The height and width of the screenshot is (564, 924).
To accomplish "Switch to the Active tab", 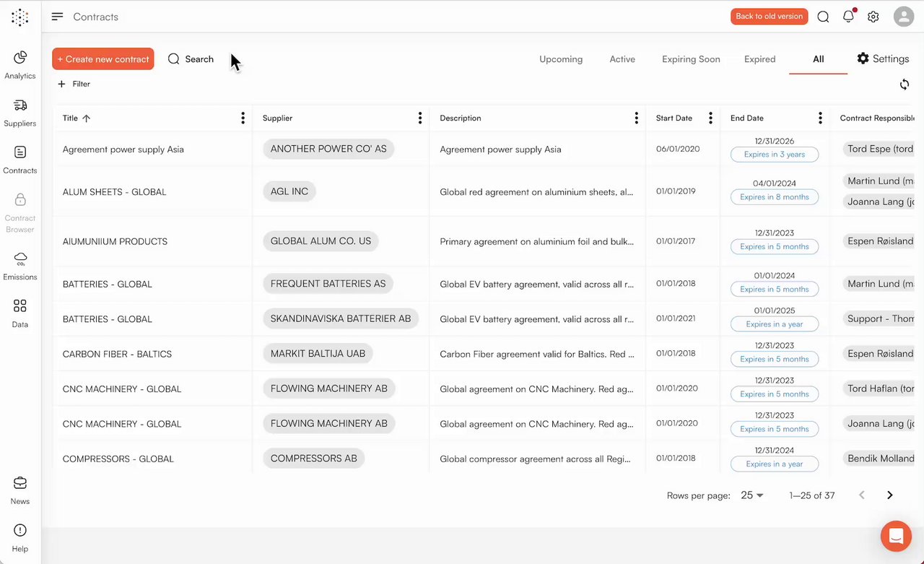I will pyautogui.click(x=622, y=59).
